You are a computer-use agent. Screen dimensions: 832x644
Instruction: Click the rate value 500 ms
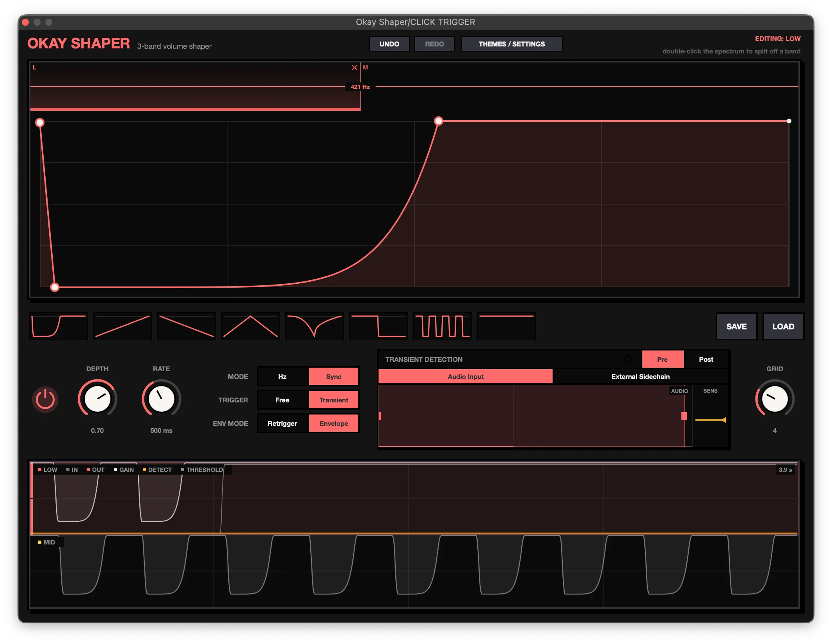[161, 431]
